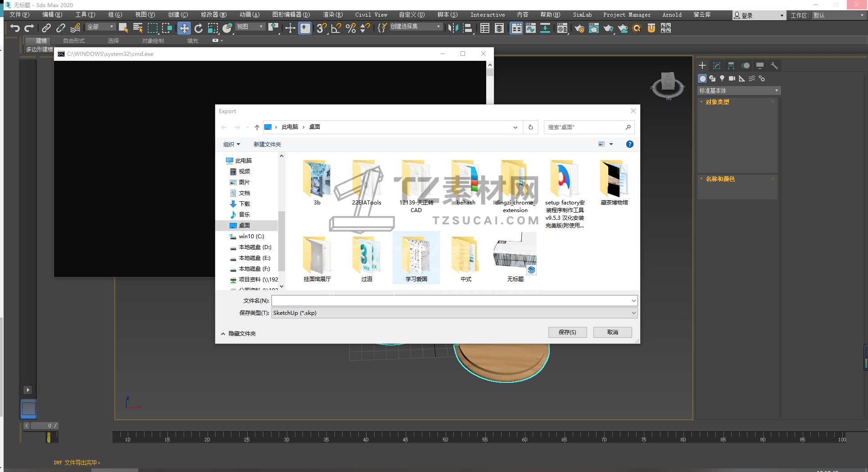868x472 pixels.
Task: Open selection filter dropdown showing 全部
Action: 100,27
